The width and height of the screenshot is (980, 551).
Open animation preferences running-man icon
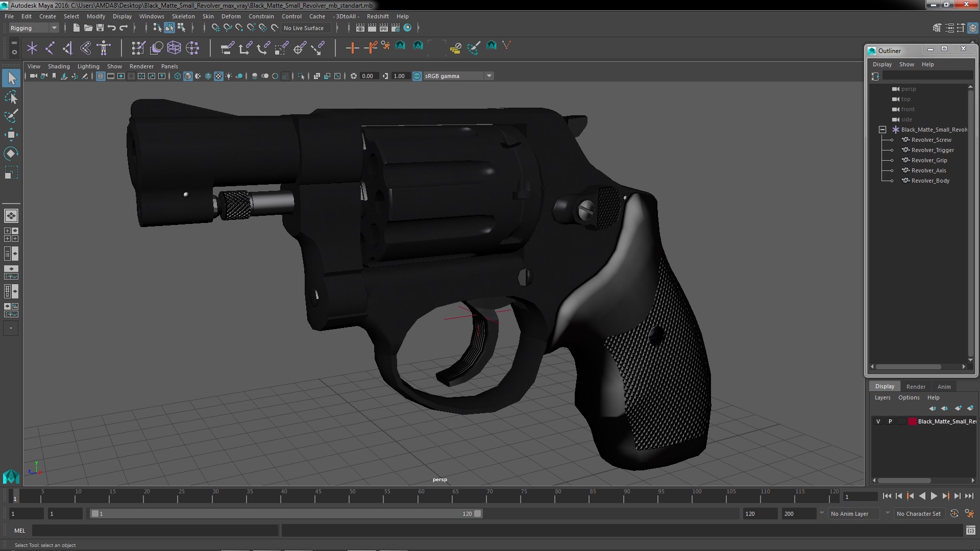click(969, 514)
